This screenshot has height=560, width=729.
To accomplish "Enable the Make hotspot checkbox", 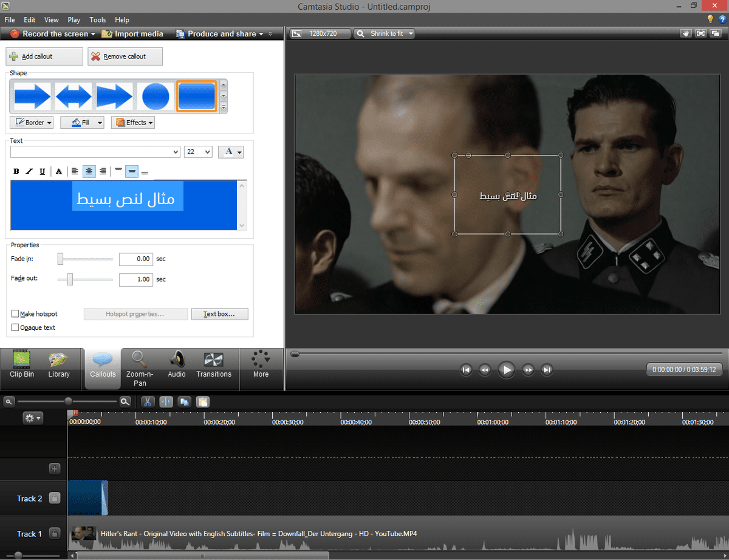I will [x=15, y=314].
